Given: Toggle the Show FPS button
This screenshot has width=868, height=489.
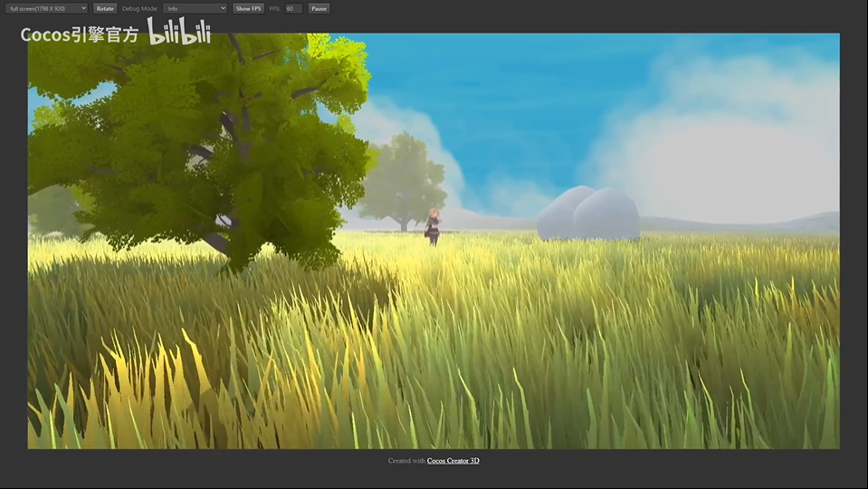Looking at the screenshot, I should coord(248,8).
